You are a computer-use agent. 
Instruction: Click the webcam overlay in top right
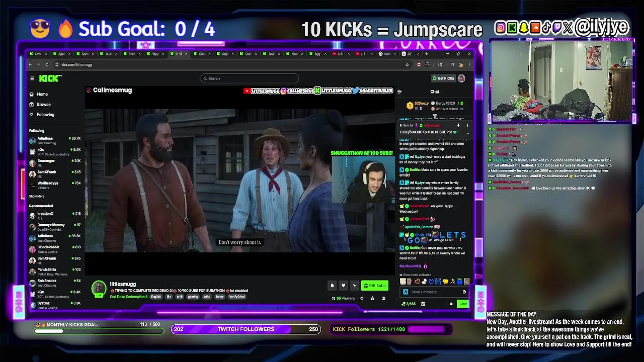[561, 81]
